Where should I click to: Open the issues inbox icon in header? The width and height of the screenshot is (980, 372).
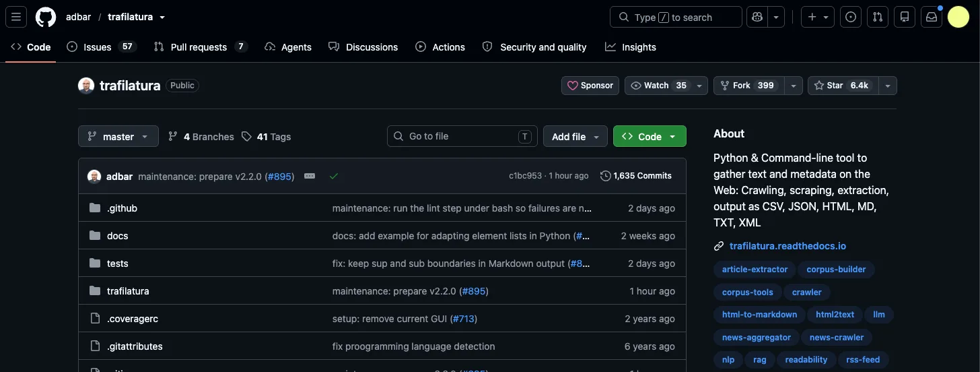tap(851, 17)
